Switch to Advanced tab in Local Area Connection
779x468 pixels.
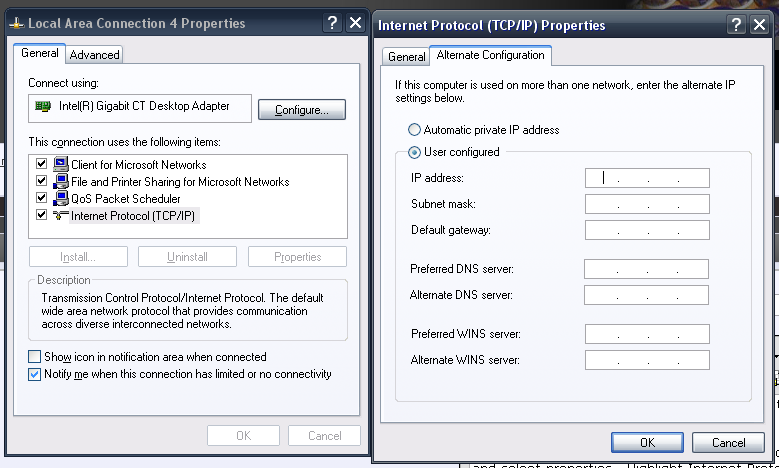tap(94, 55)
